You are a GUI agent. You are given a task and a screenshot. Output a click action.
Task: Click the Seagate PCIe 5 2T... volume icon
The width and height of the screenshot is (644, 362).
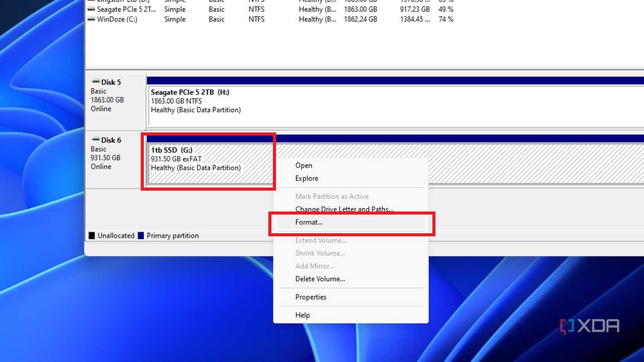pyautogui.click(x=91, y=9)
